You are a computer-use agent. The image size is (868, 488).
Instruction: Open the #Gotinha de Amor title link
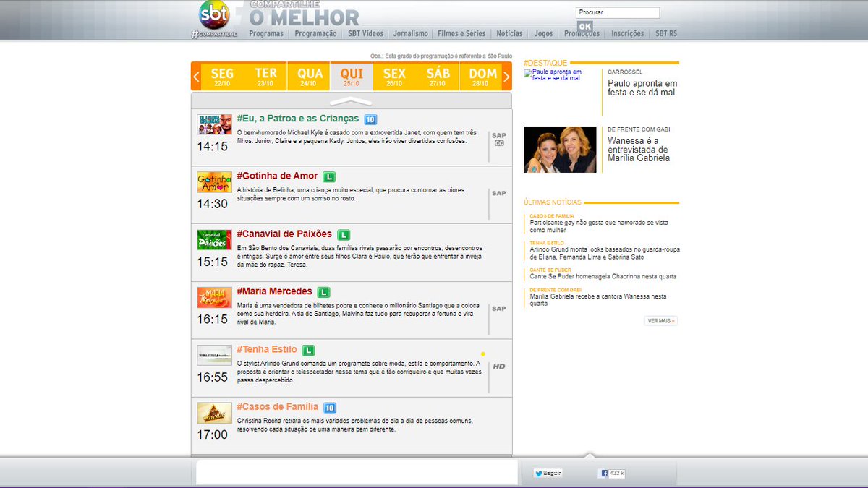(277, 176)
